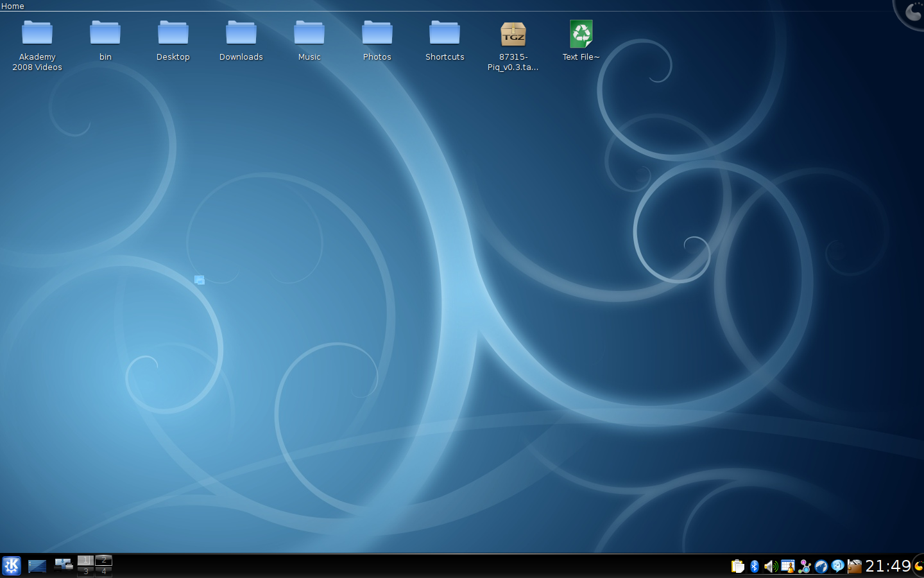Image resolution: width=924 pixels, height=578 pixels.
Task: Open the desktop toolbox cashew in the screen corner
Action: tap(911, 12)
